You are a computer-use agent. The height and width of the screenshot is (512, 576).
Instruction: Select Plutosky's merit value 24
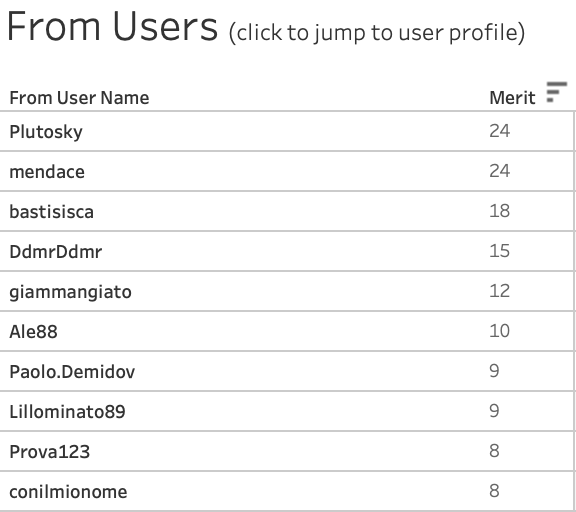pyautogui.click(x=499, y=131)
